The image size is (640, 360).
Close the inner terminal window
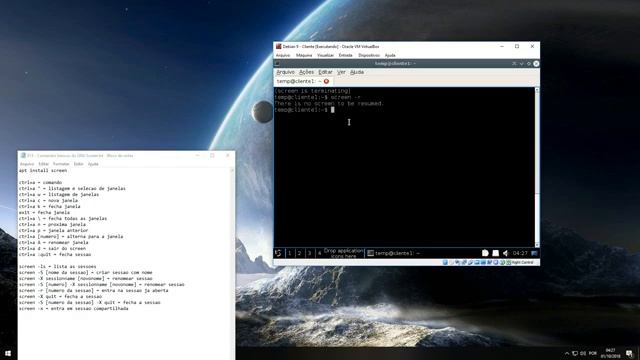pyautogui.click(x=536, y=64)
